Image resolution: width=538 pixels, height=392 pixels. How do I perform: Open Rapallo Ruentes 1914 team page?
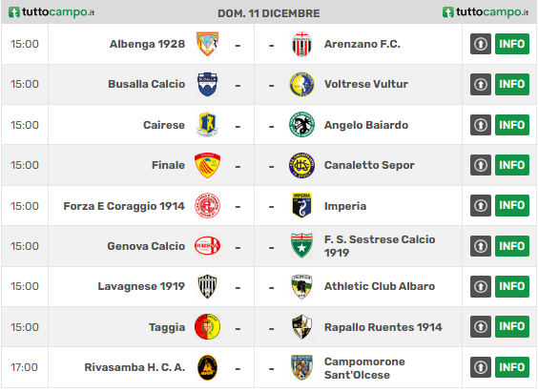pos(383,327)
